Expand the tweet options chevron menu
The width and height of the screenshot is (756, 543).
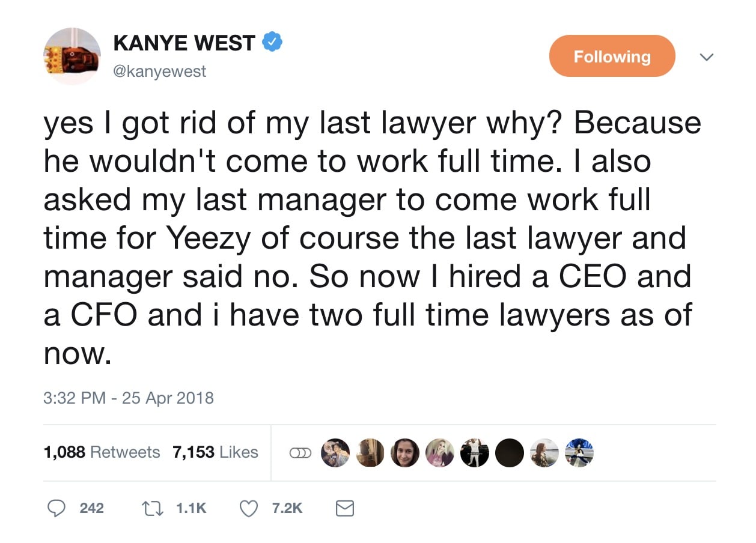[x=707, y=57]
